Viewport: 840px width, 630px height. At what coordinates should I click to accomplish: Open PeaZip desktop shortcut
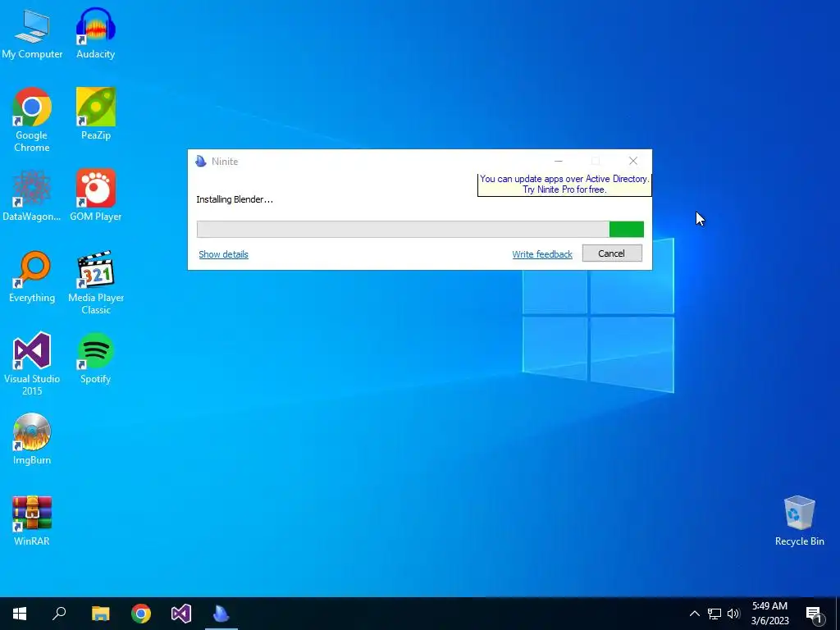96,113
